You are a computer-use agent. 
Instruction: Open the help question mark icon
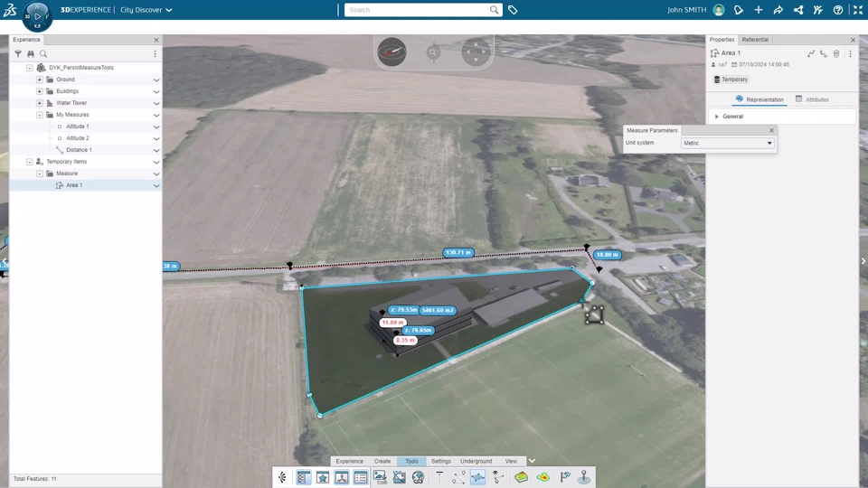838,10
